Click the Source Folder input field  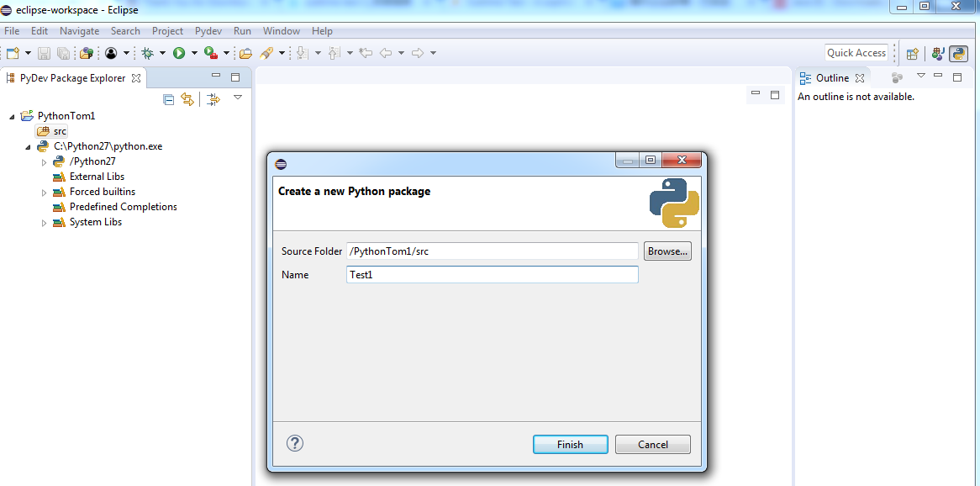coord(493,251)
